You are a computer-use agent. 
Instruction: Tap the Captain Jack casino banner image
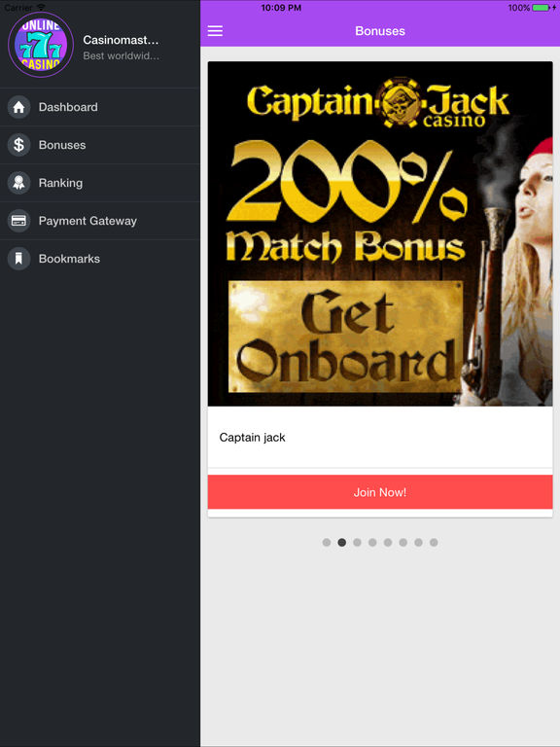click(380, 233)
